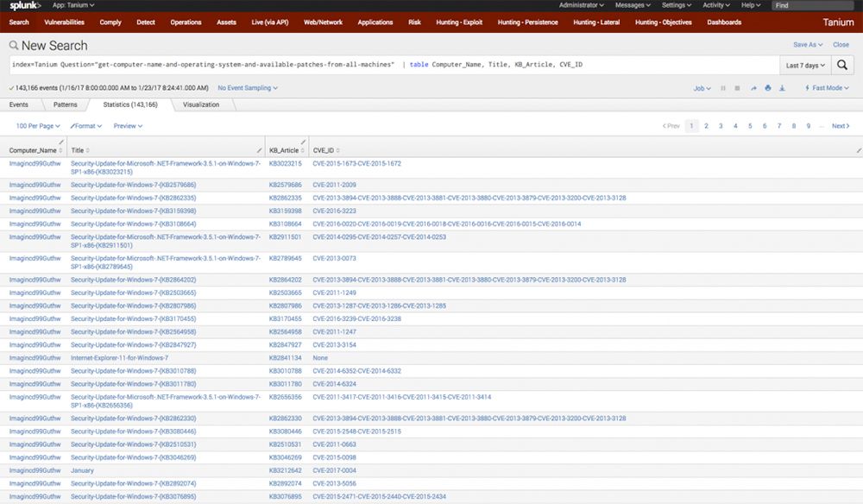
Task: Edit the Title column with the pencil icon
Action: pyautogui.click(x=259, y=150)
